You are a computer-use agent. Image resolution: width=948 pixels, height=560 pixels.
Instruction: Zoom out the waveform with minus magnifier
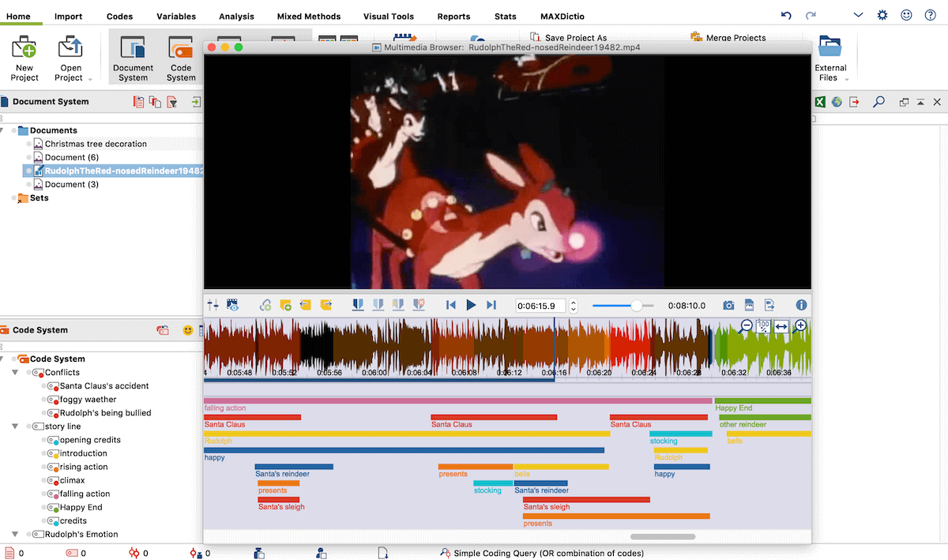tap(747, 326)
